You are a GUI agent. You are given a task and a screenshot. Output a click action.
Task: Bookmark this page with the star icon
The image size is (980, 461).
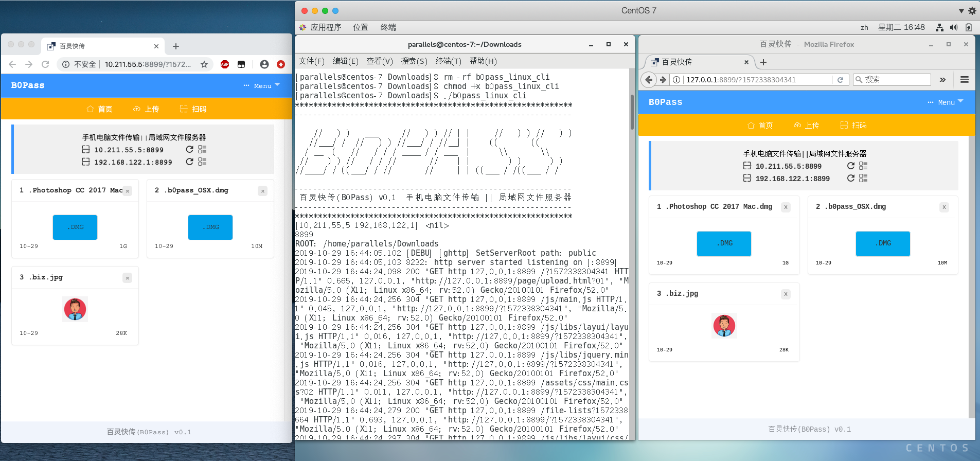pos(204,64)
